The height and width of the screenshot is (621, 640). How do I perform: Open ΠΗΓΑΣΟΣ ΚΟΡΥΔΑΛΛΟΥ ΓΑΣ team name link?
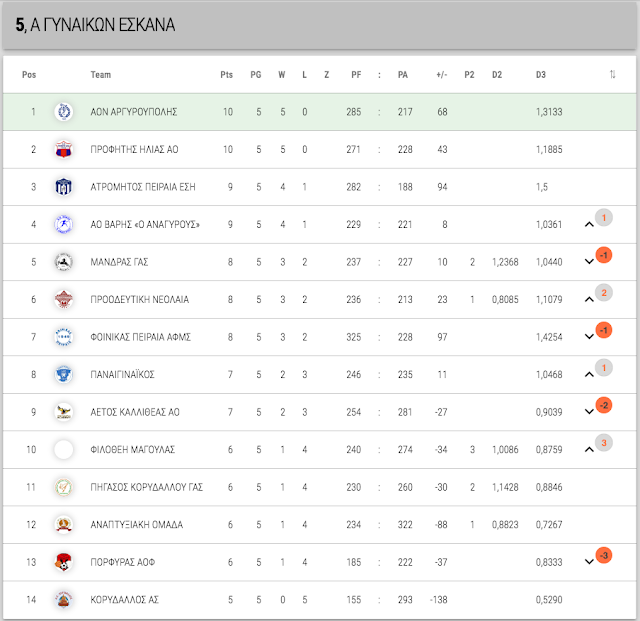(147, 487)
